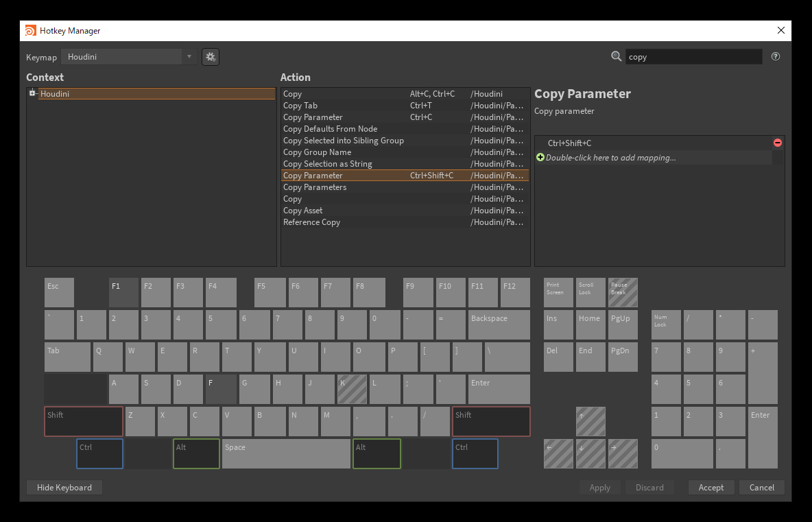Click the numpad Enter key
Viewport: 812px width, 522px height.
[x=763, y=438]
